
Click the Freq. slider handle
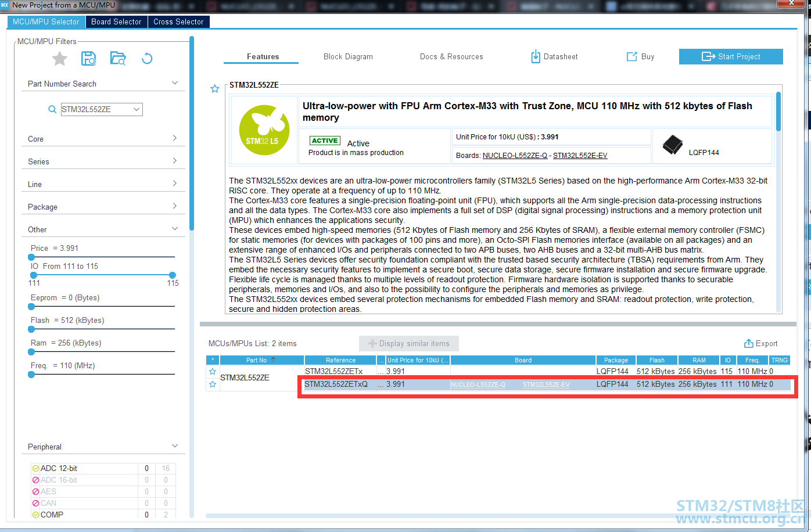(x=32, y=374)
